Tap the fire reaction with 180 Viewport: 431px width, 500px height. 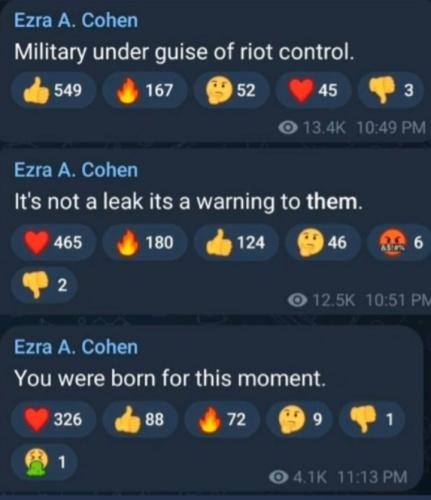pyautogui.click(x=144, y=242)
